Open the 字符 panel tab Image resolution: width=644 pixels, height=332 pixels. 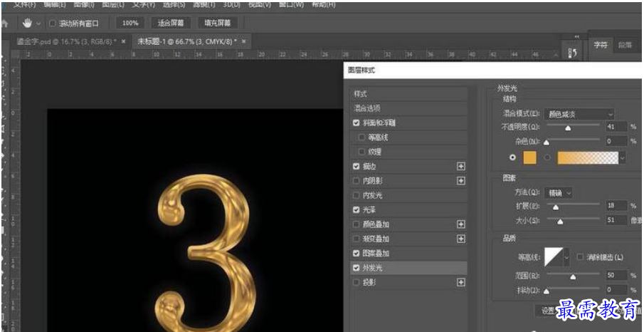[x=601, y=46]
